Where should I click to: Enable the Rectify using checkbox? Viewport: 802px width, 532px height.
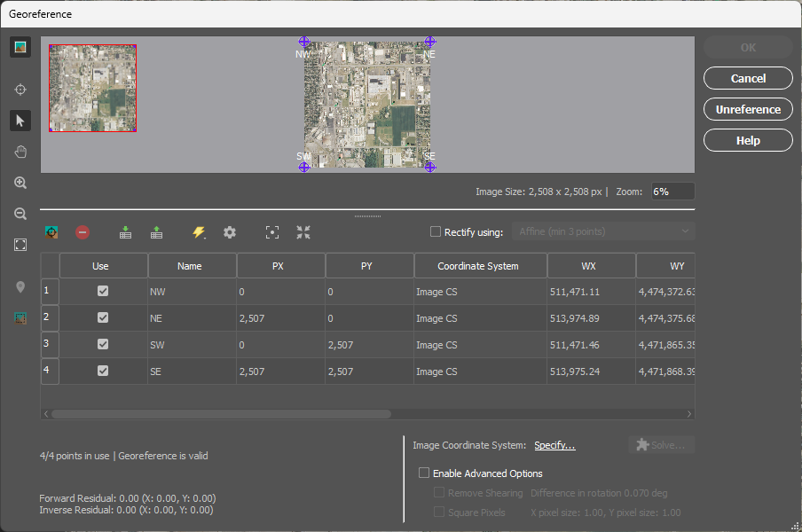(434, 231)
